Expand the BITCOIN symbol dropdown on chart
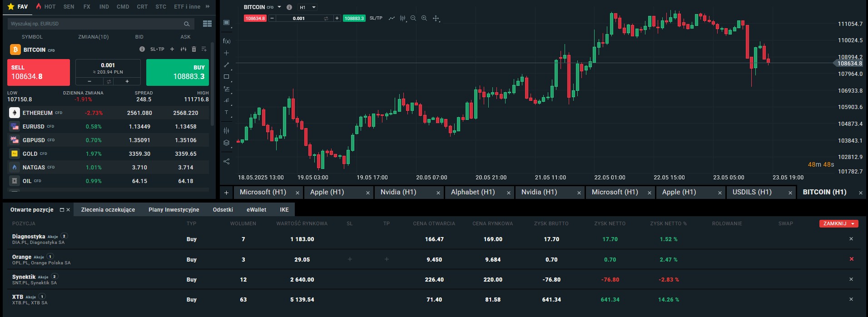This screenshot has width=868, height=317. (279, 7)
